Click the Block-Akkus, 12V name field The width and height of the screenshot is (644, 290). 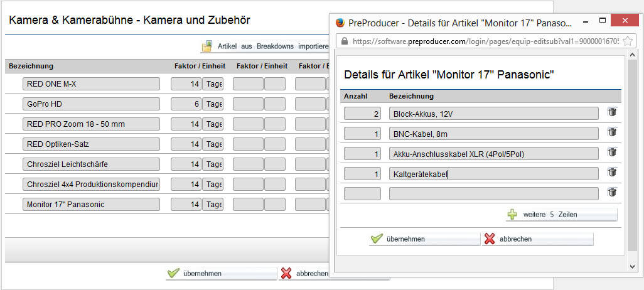pyautogui.click(x=494, y=114)
